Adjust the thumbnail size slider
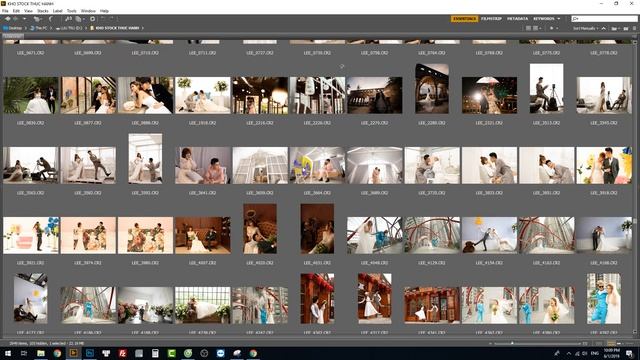 point(512,344)
